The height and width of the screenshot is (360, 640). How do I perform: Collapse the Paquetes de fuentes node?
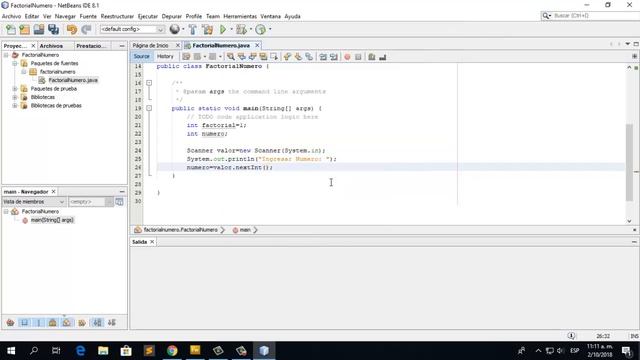15,63
